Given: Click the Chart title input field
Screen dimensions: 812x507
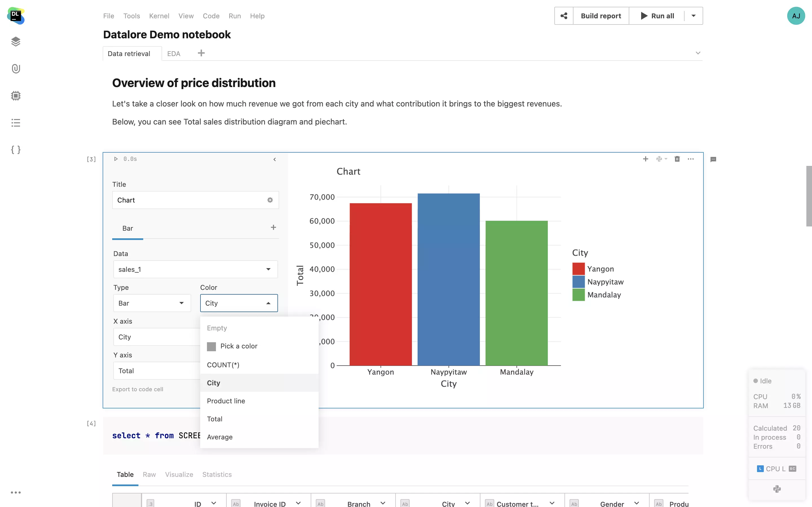Looking at the screenshot, I should coord(188,200).
